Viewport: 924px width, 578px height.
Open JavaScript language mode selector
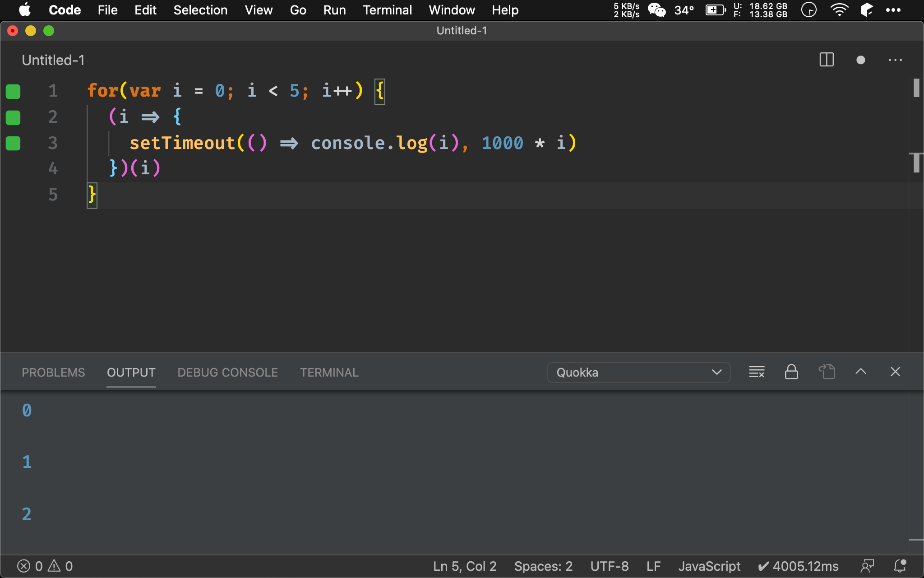pos(709,566)
